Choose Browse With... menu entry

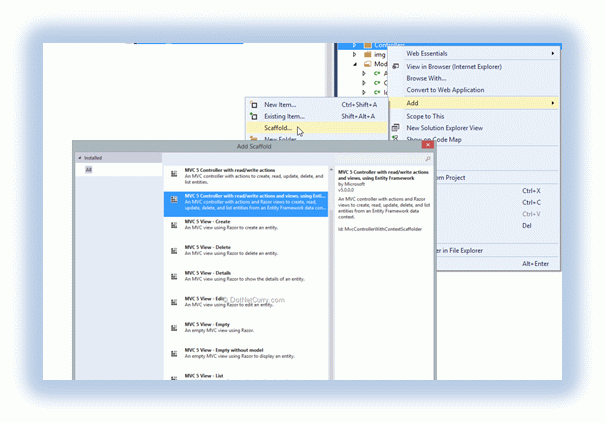(x=474, y=78)
